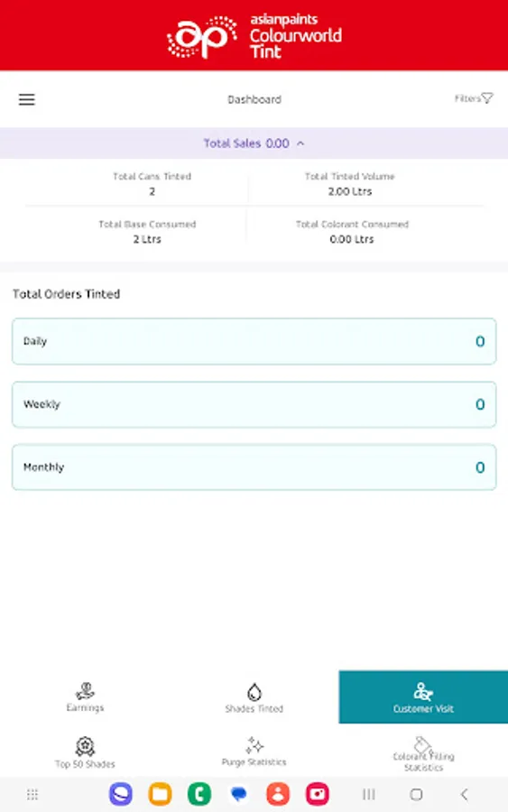Click the Total Colorant Consumed value
Viewport: 508px width, 812px height.
tap(352, 239)
